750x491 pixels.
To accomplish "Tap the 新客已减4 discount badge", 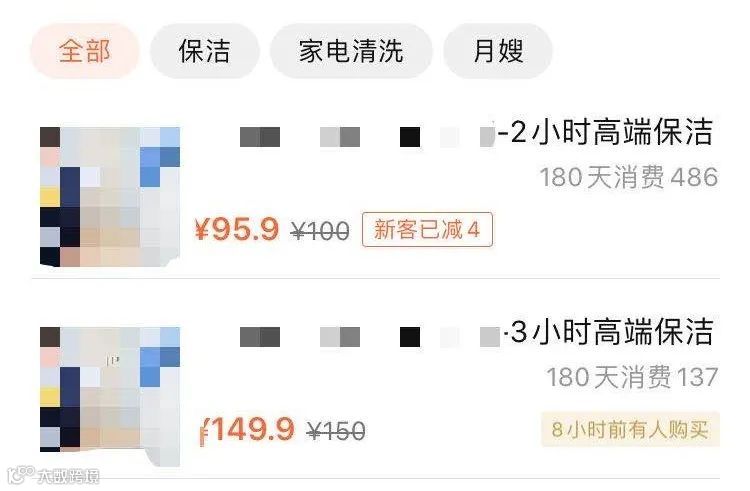I will [x=427, y=229].
